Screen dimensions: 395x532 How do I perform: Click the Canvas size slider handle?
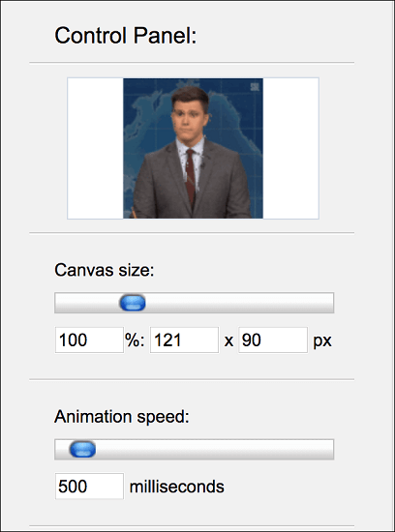click(x=133, y=303)
